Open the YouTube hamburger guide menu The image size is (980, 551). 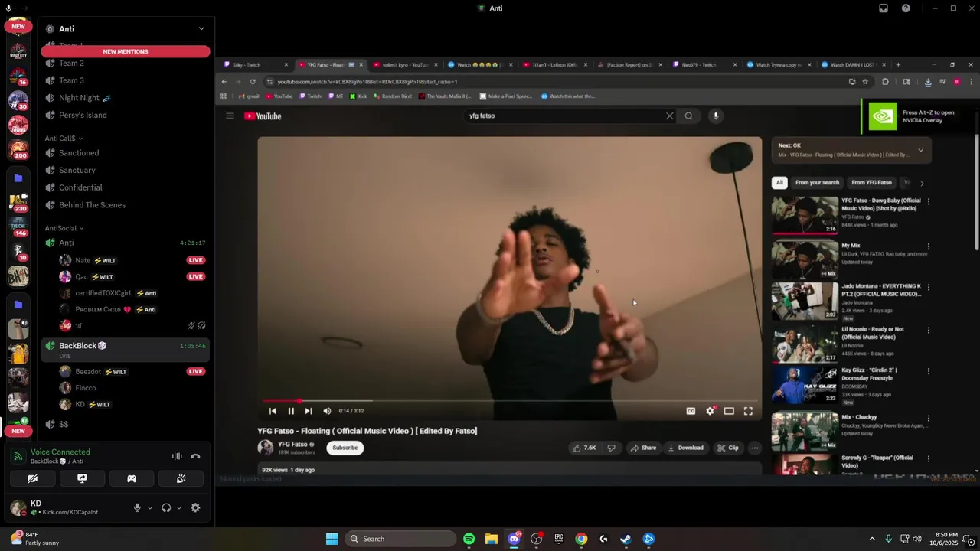[x=229, y=116]
